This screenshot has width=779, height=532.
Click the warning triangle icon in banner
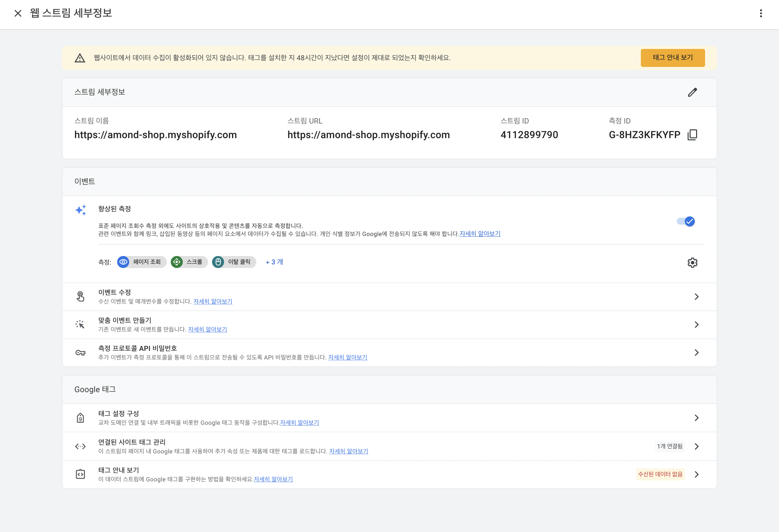[80, 58]
